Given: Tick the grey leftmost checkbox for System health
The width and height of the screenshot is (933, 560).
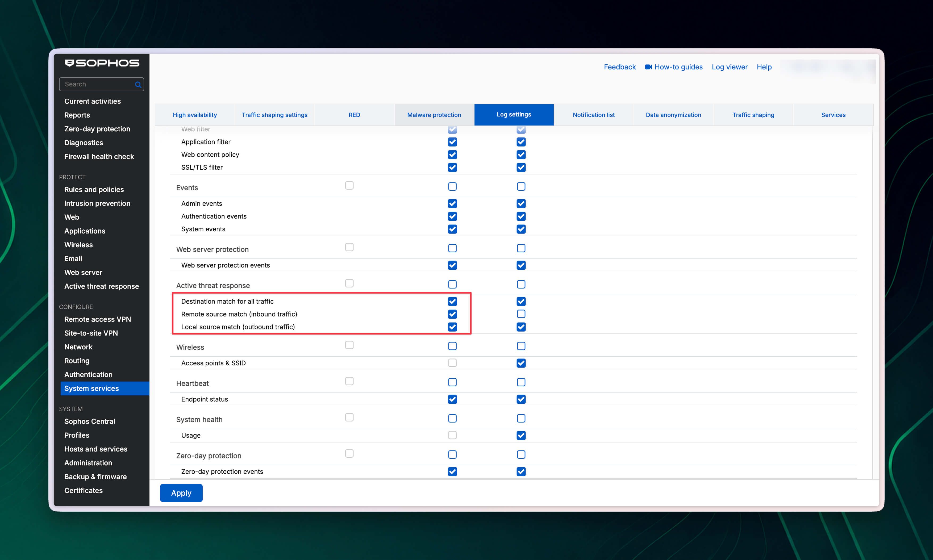Looking at the screenshot, I should 349,417.
